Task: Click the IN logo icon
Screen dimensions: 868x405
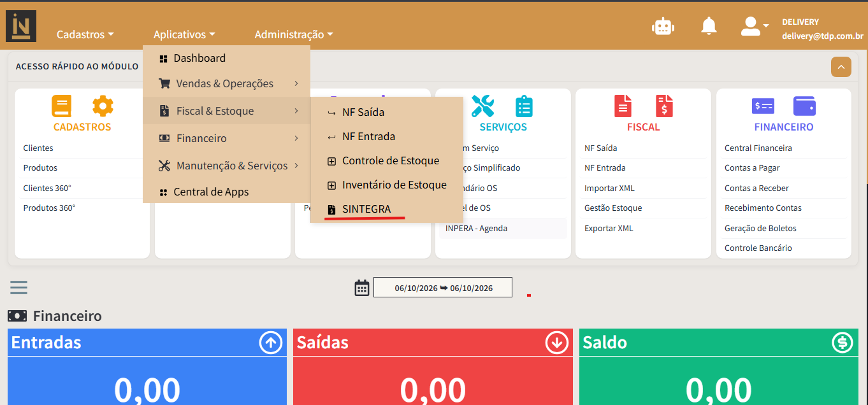Action: pos(21,26)
